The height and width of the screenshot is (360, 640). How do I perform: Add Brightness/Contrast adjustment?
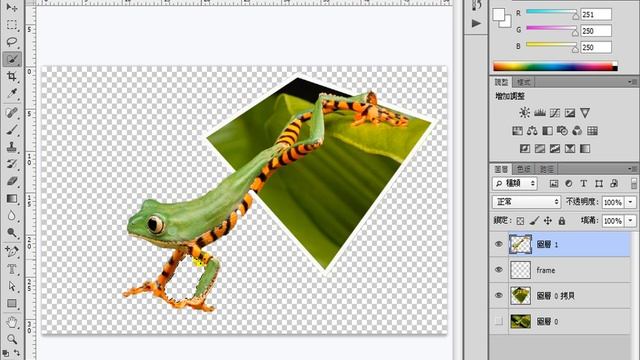[525, 113]
